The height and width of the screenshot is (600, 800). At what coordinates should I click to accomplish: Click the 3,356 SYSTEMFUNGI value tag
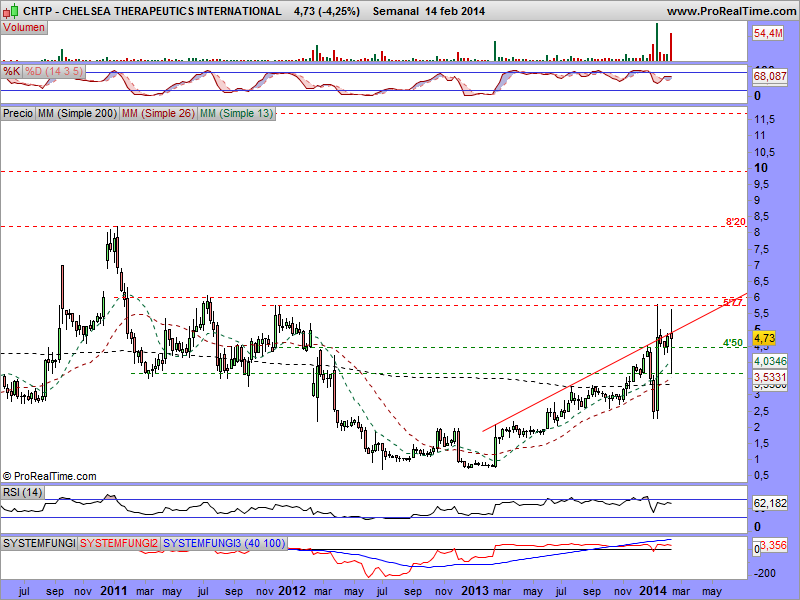pyautogui.click(x=773, y=545)
